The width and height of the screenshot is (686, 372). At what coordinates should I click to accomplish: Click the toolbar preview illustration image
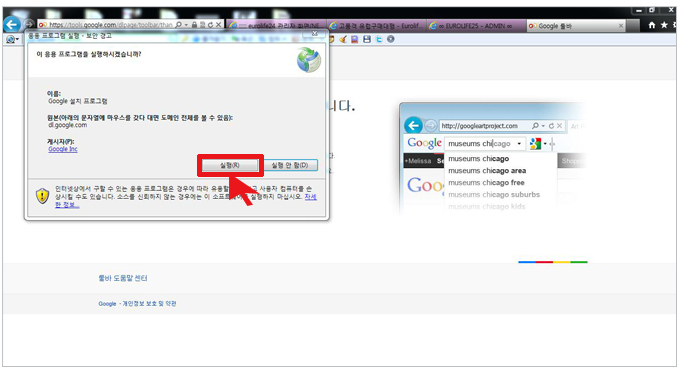click(492, 158)
